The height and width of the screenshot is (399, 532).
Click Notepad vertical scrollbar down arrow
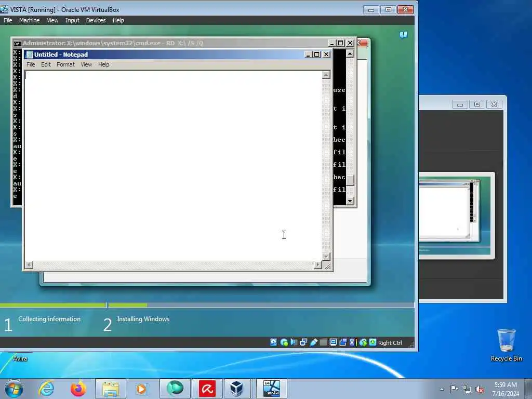pos(326,257)
